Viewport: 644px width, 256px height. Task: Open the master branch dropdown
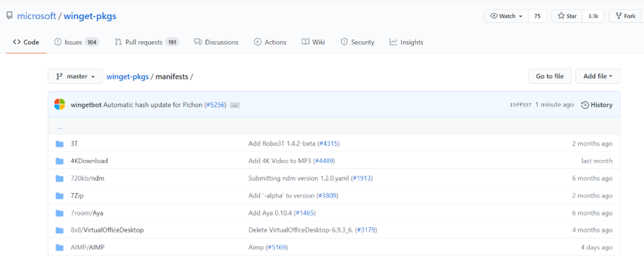coord(75,76)
